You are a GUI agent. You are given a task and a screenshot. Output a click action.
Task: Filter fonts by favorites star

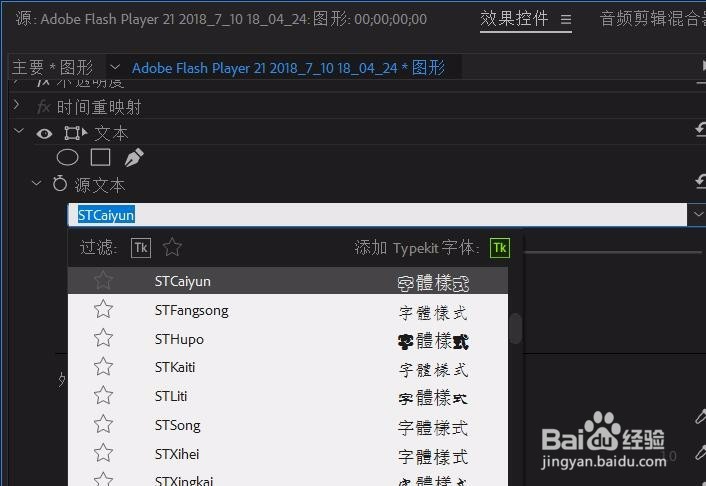(172, 247)
